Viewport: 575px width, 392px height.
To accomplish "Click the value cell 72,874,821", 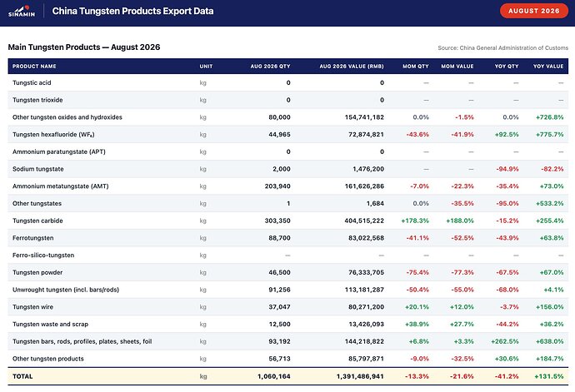I will (x=366, y=135).
